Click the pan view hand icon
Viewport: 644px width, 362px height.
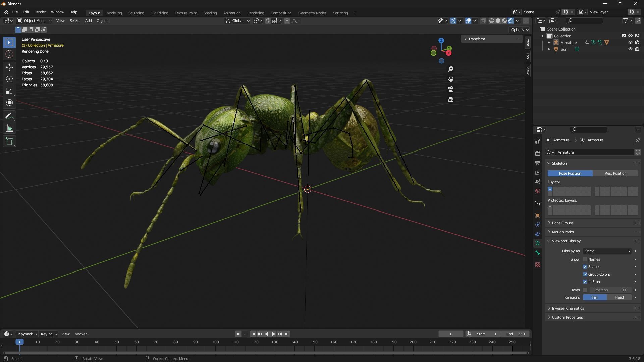point(451,79)
